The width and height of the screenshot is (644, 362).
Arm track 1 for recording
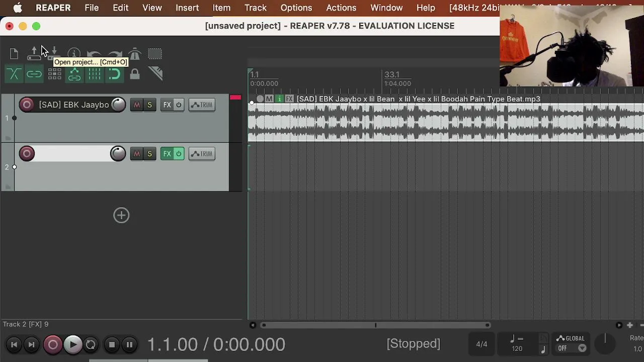[27, 105]
